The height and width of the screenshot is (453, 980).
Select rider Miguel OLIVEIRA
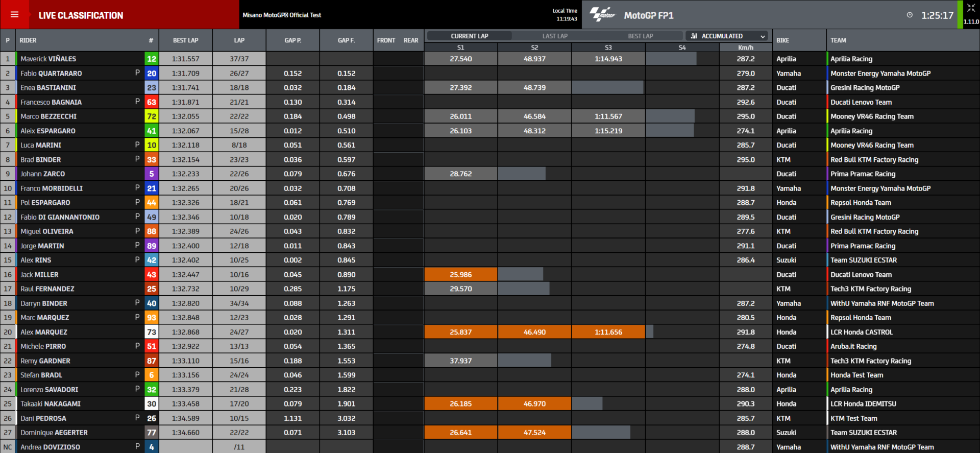click(47, 231)
